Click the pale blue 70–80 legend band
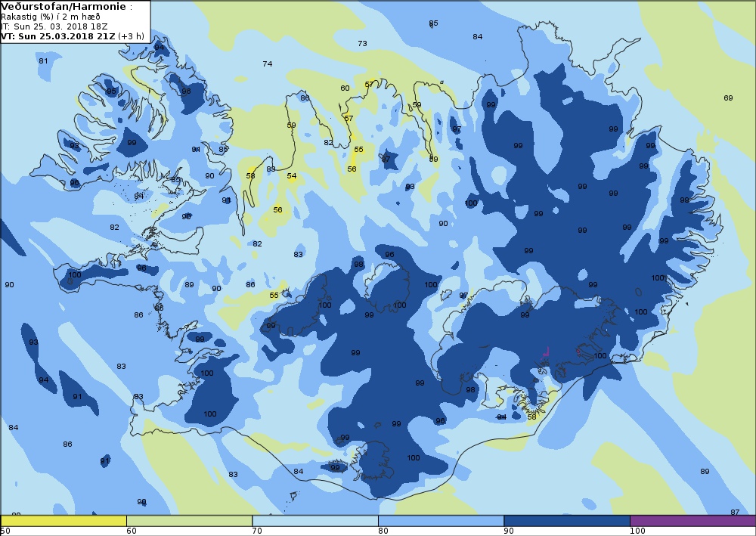This screenshot has width=756, height=536. pos(315,521)
